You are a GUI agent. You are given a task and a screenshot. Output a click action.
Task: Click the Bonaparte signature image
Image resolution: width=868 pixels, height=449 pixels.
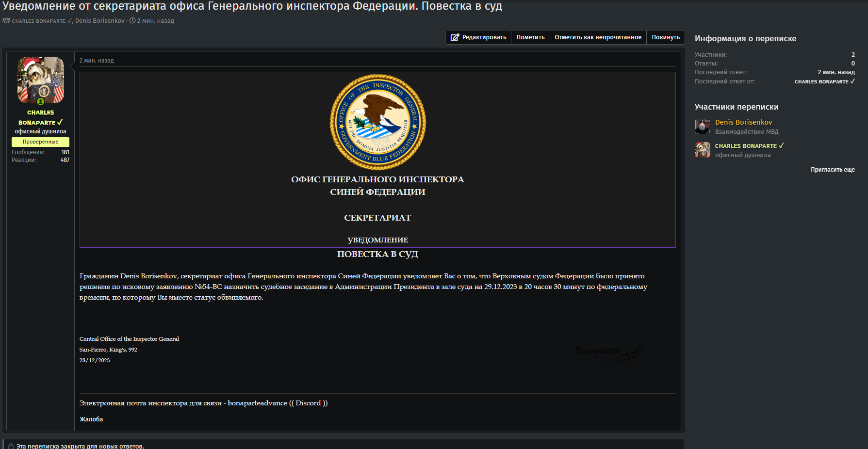610,354
